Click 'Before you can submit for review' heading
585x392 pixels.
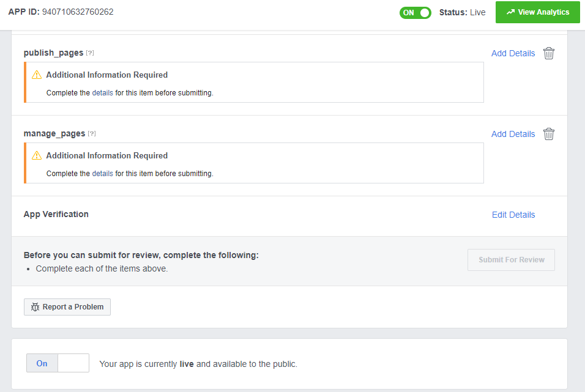tap(141, 255)
